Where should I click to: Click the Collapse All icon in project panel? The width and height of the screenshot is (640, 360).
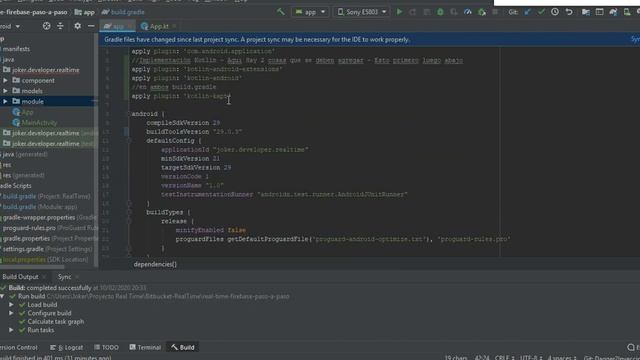(x=60, y=26)
